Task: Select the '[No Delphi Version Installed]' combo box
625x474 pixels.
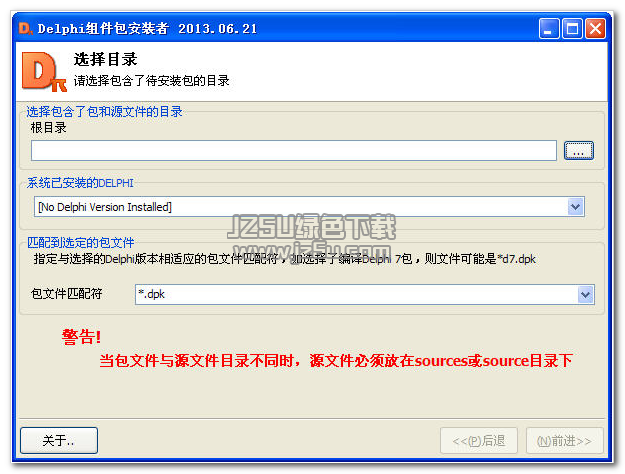Action: pos(309,207)
